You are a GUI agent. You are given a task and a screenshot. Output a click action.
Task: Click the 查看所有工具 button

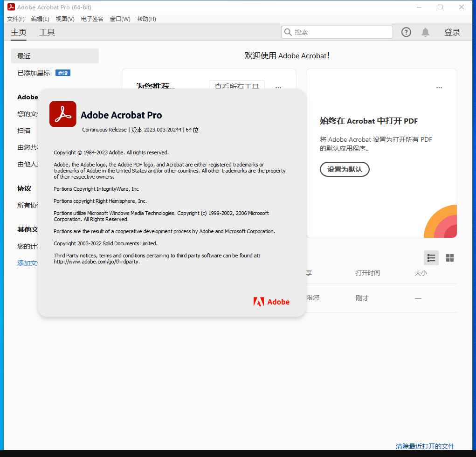(237, 86)
